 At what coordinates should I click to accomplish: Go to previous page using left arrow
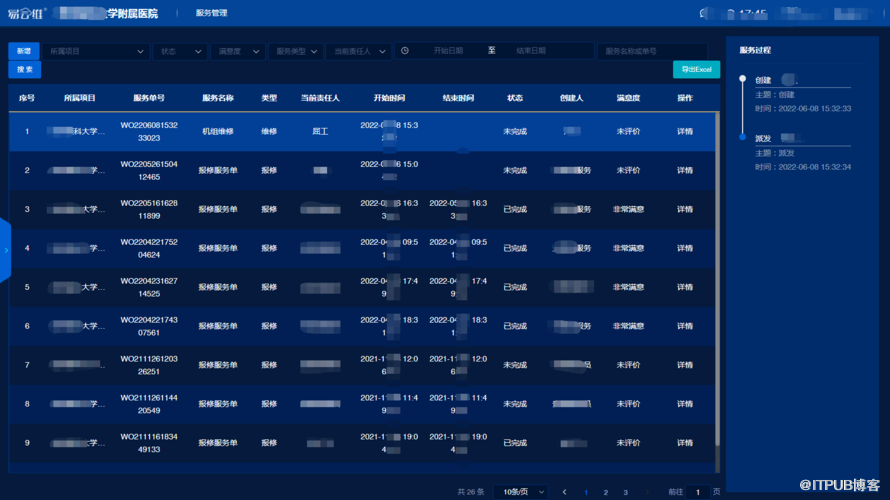566,492
